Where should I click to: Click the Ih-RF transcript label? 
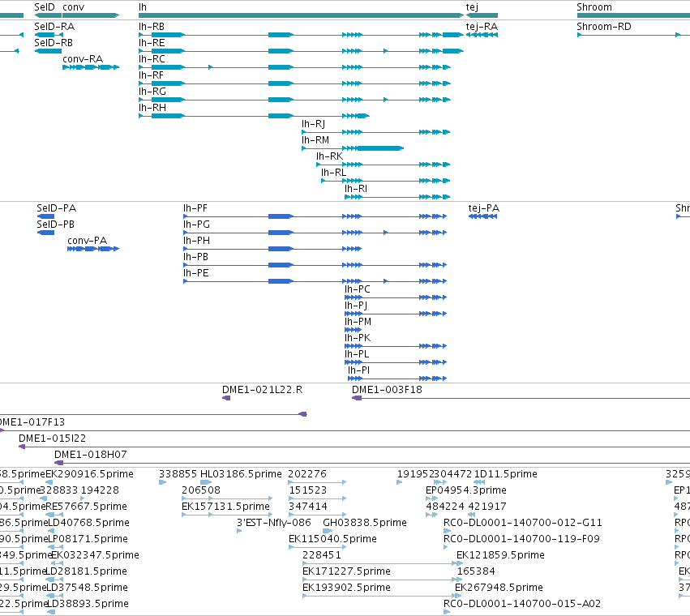click(151, 75)
